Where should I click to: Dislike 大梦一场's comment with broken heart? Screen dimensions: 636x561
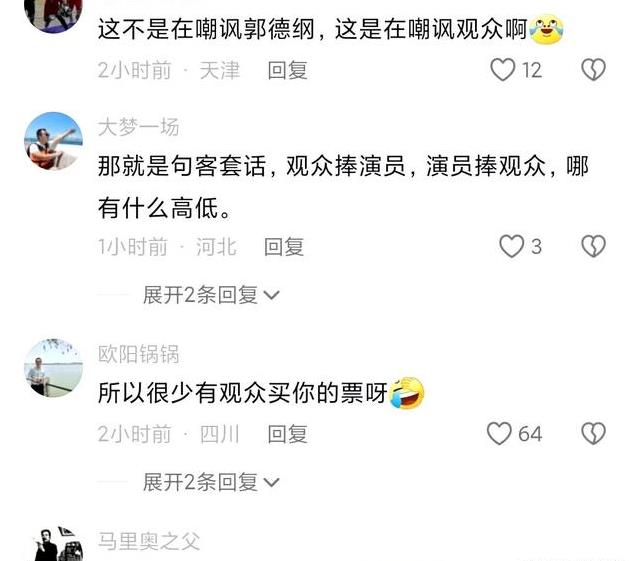(x=593, y=246)
